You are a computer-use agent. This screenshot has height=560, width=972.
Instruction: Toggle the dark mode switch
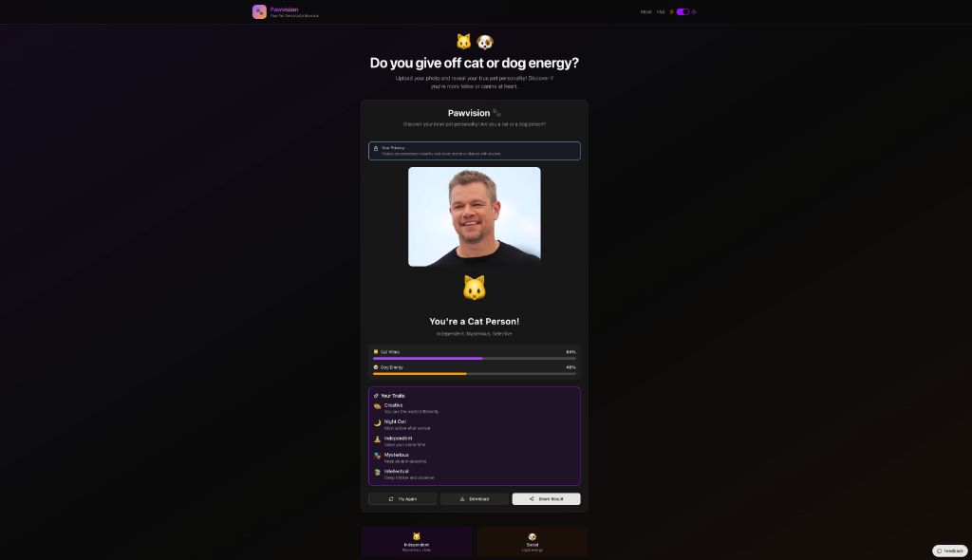tap(682, 11)
